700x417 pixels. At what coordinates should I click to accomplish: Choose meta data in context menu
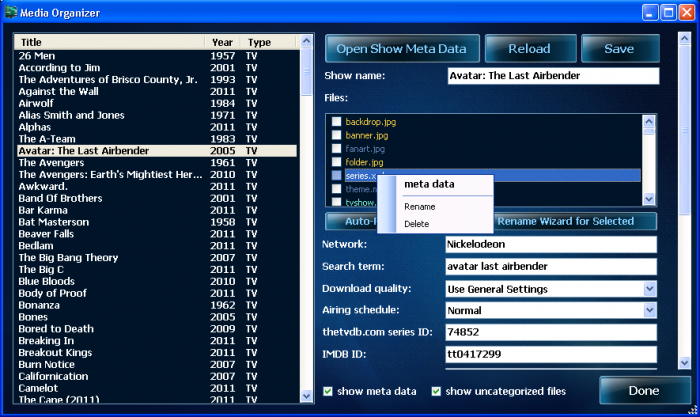pyautogui.click(x=429, y=184)
